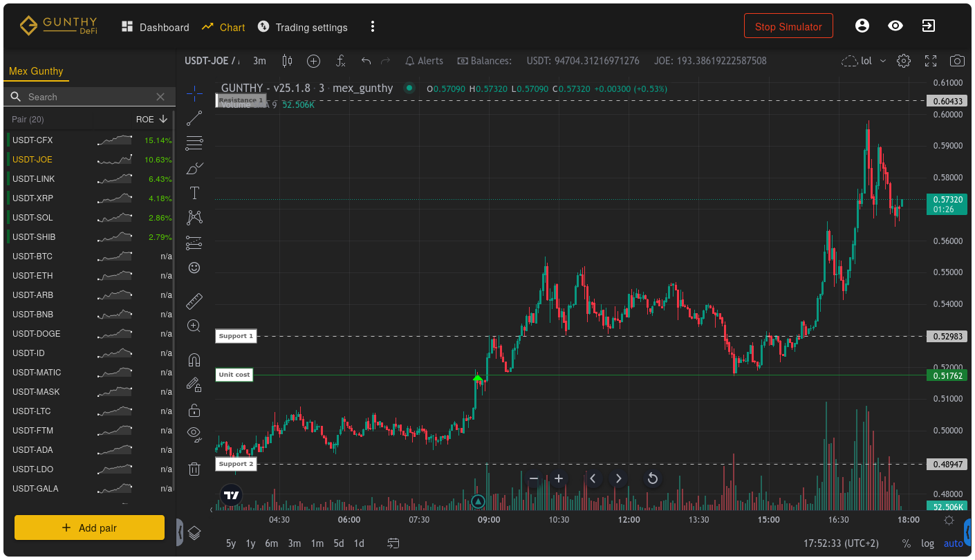Toggle lock all drawing tools
This screenshot has height=560, width=975.
tap(194, 410)
